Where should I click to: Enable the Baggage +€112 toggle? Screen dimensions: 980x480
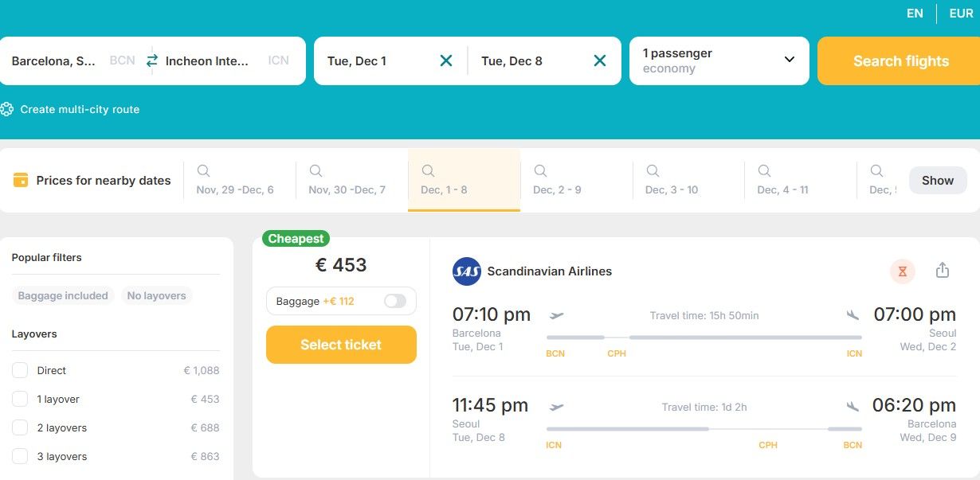(x=394, y=301)
